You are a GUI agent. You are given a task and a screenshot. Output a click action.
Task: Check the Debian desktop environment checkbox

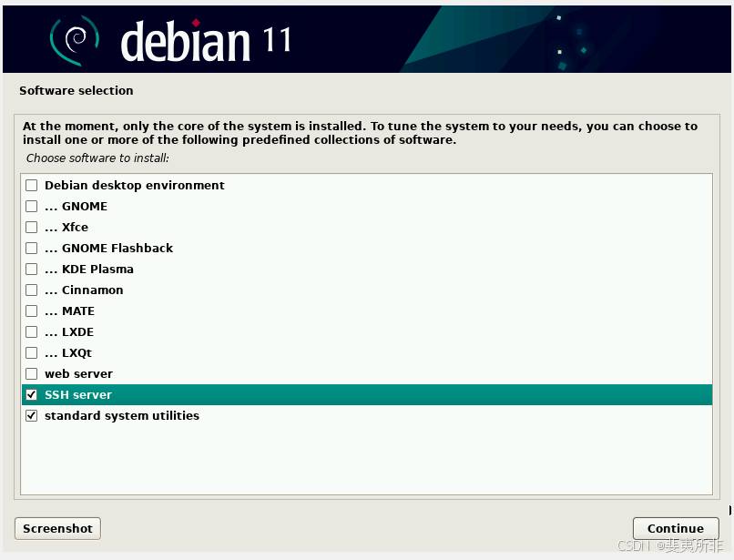[31, 186]
